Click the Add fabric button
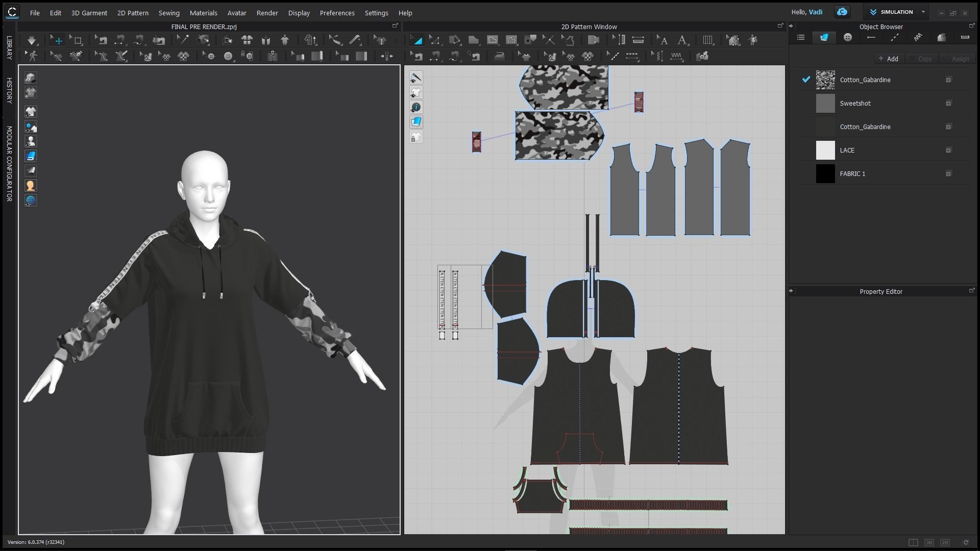980x551 pixels. click(889, 59)
